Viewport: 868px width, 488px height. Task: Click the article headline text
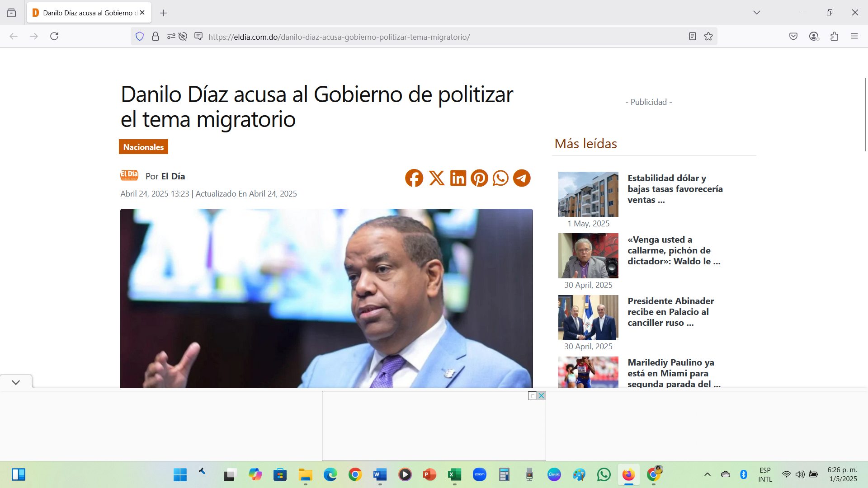(x=316, y=107)
